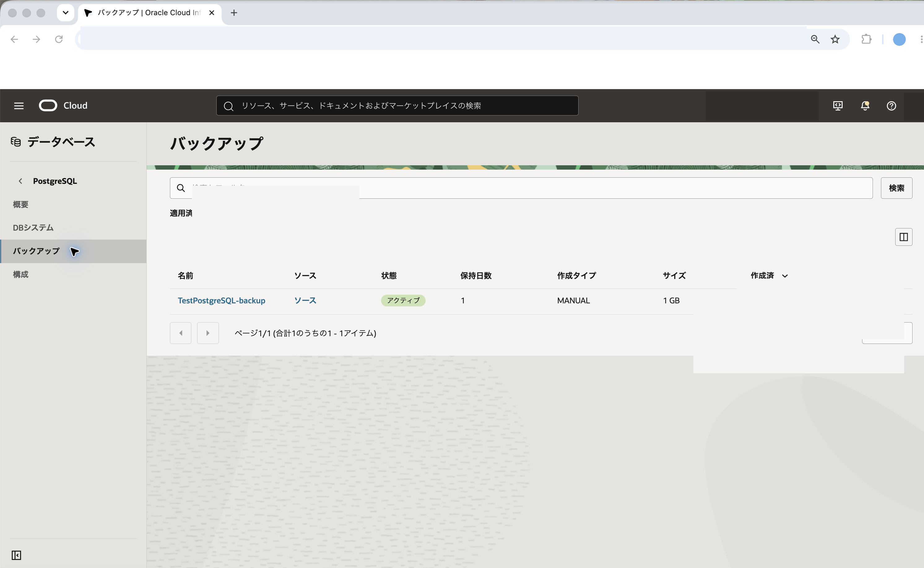924x568 pixels.
Task: Click the 保持日数 column header
Action: (476, 276)
